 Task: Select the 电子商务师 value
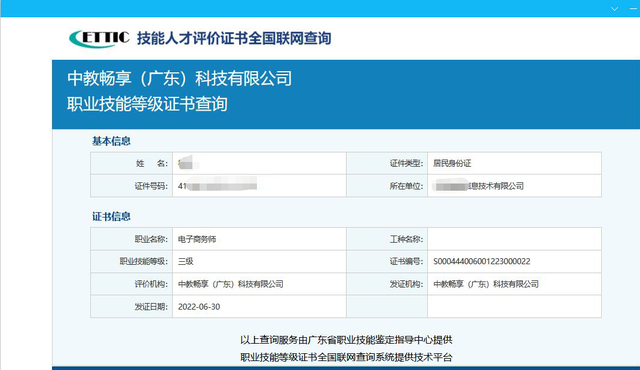pyautogui.click(x=197, y=239)
